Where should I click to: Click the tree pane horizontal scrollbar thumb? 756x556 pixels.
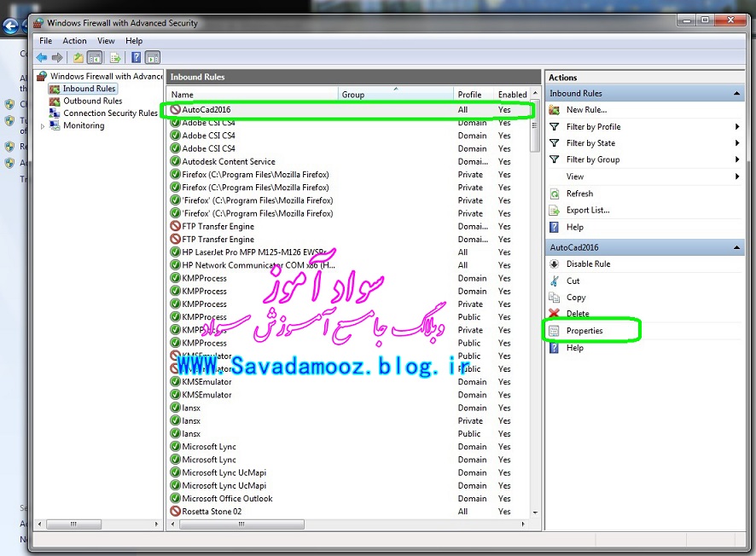tap(73, 524)
